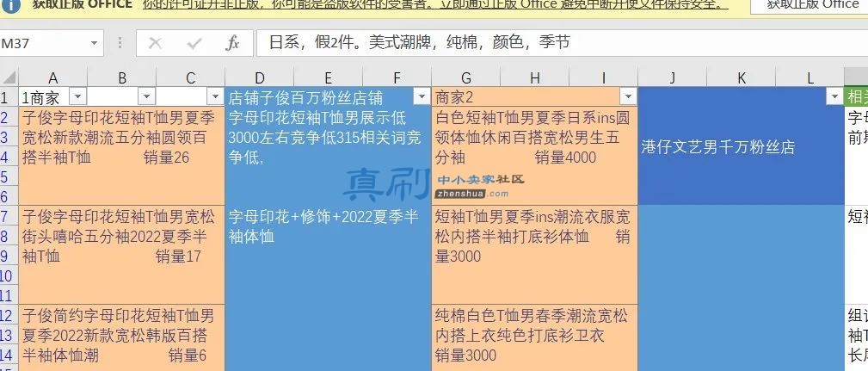
Task: Click the cancel X icon in formula bar
Action: 155,43
